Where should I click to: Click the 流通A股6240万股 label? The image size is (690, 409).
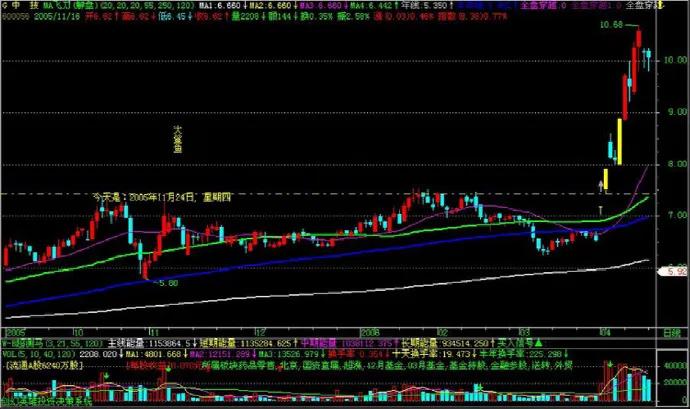coord(44,365)
